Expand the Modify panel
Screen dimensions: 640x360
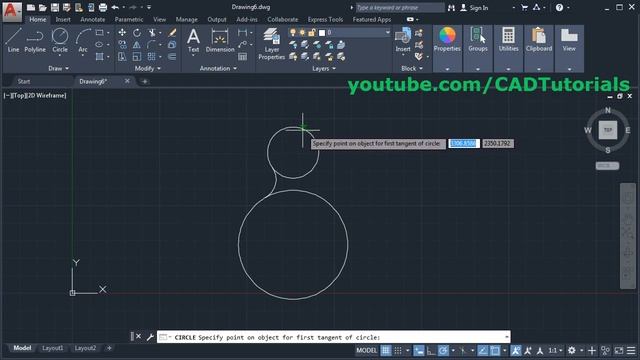(147, 69)
